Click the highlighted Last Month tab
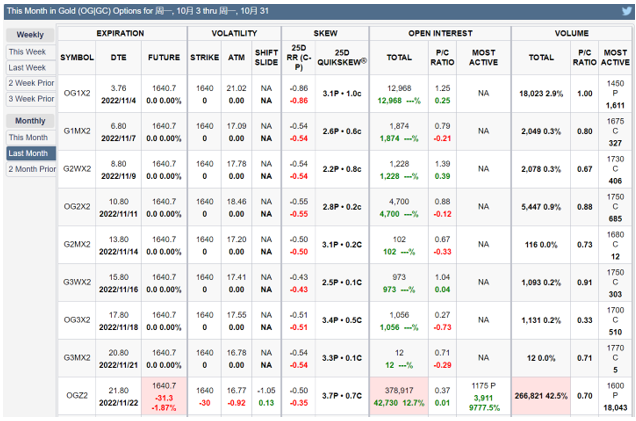 [29, 153]
